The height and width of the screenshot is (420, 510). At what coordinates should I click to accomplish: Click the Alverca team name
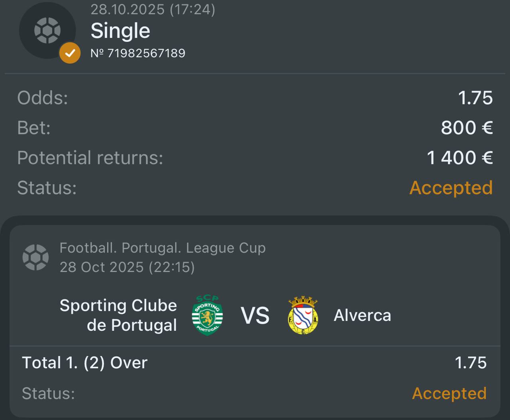pos(362,315)
